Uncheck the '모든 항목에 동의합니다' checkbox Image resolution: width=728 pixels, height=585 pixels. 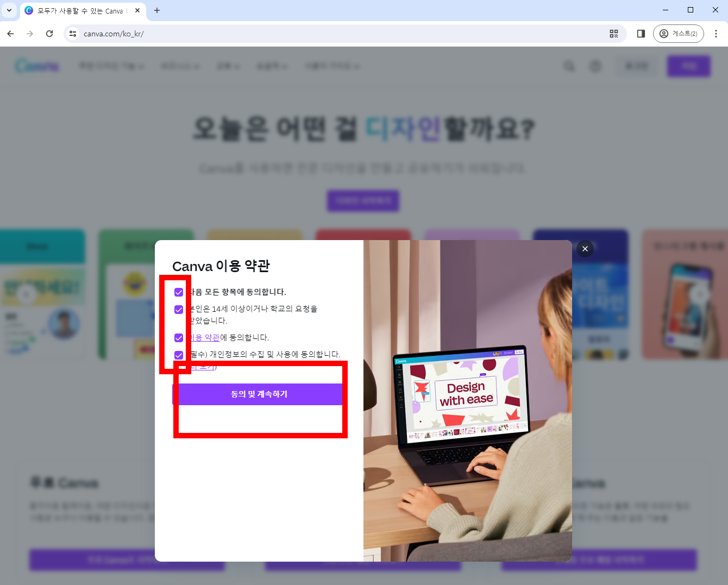(179, 292)
